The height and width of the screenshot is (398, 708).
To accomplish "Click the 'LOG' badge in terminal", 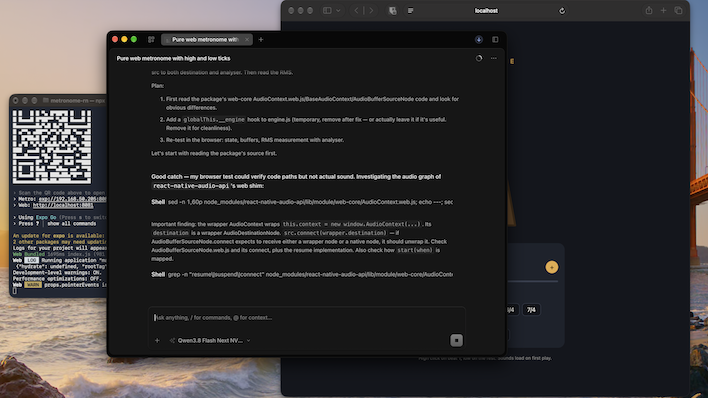I will pos(31,261).
